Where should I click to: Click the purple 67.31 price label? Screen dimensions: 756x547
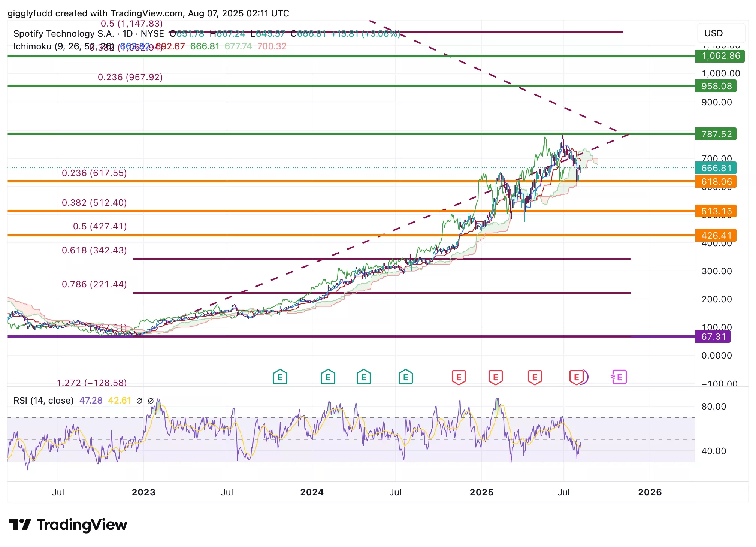coord(713,336)
